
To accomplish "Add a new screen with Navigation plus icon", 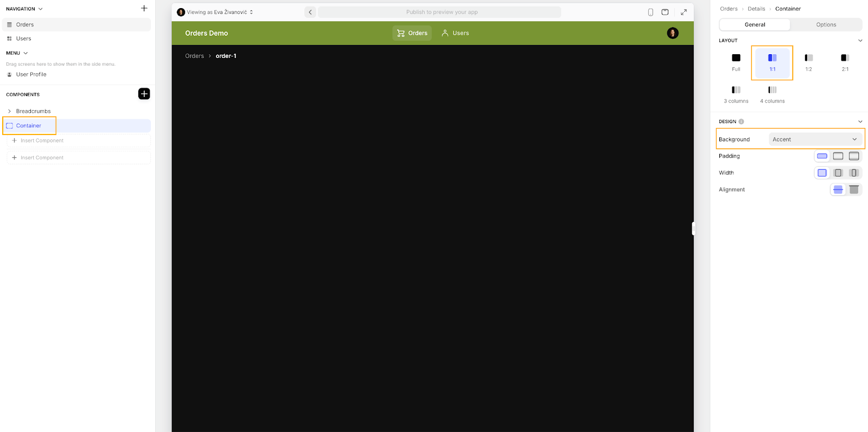I will tap(144, 8).
